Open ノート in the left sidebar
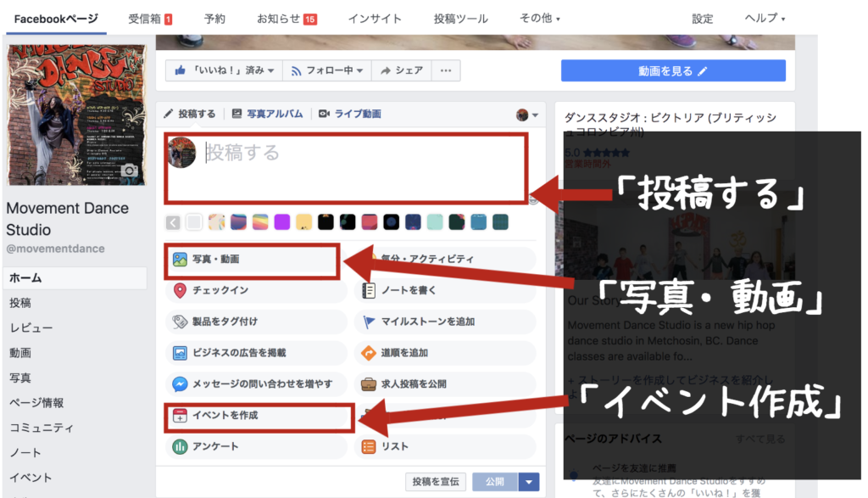The height and width of the screenshot is (498, 868). (25, 452)
